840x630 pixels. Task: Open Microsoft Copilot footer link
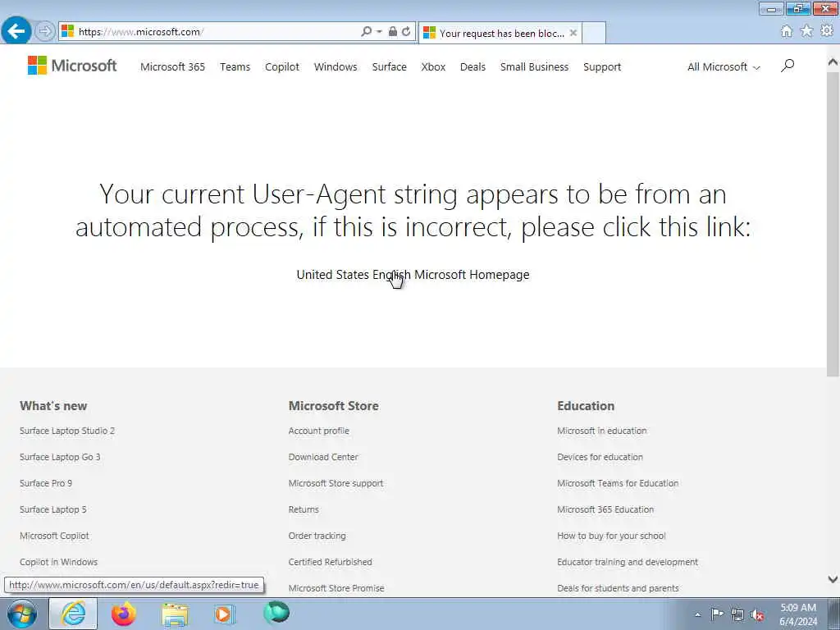(54, 536)
